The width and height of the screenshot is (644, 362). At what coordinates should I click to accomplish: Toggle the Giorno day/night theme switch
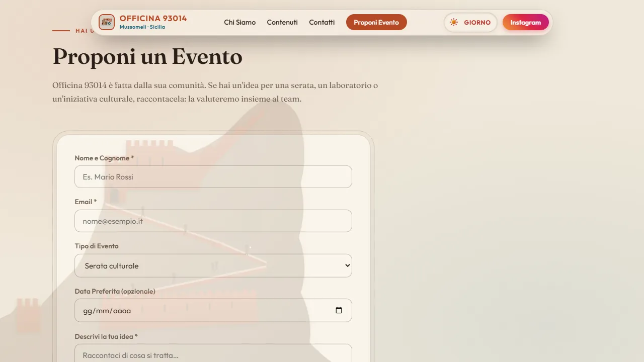click(470, 23)
